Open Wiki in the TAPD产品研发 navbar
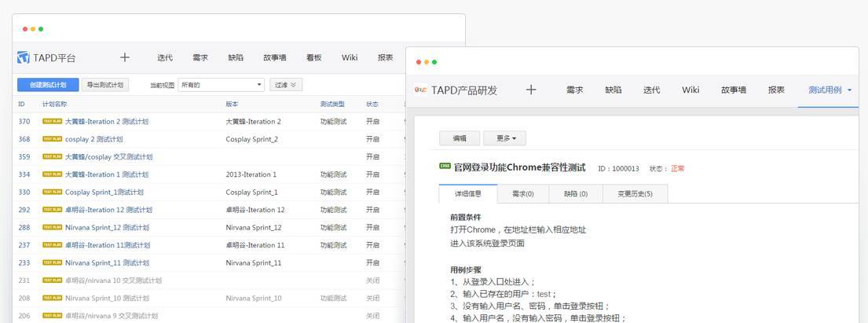The image size is (868, 323). [690, 90]
